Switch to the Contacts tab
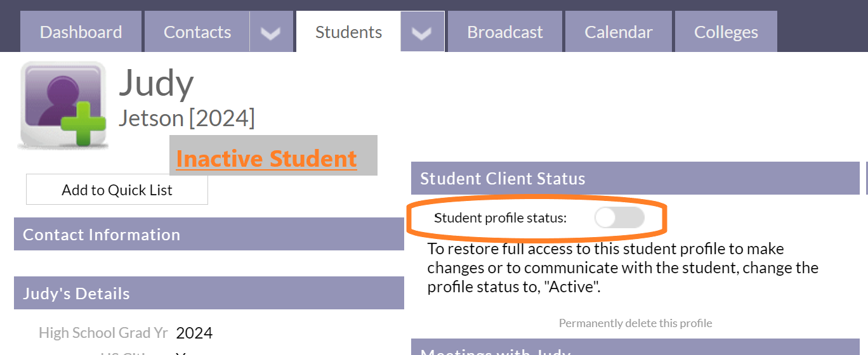Viewport: 868px width, 355px height. coord(197,32)
